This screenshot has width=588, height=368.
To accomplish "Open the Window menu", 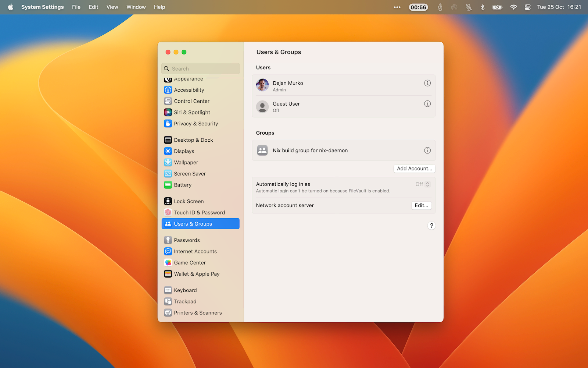I will point(136,7).
